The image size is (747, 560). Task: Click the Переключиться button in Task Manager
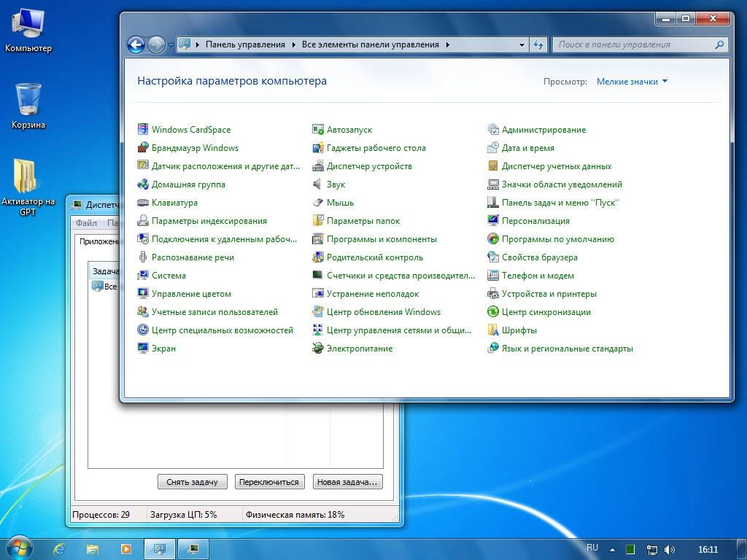pos(268,482)
